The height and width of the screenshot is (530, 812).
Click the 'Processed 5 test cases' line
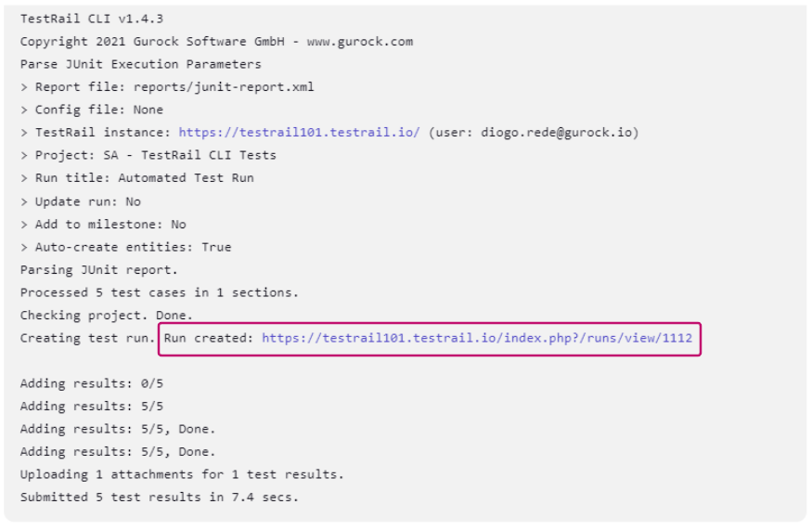click(x=159, y=292)
